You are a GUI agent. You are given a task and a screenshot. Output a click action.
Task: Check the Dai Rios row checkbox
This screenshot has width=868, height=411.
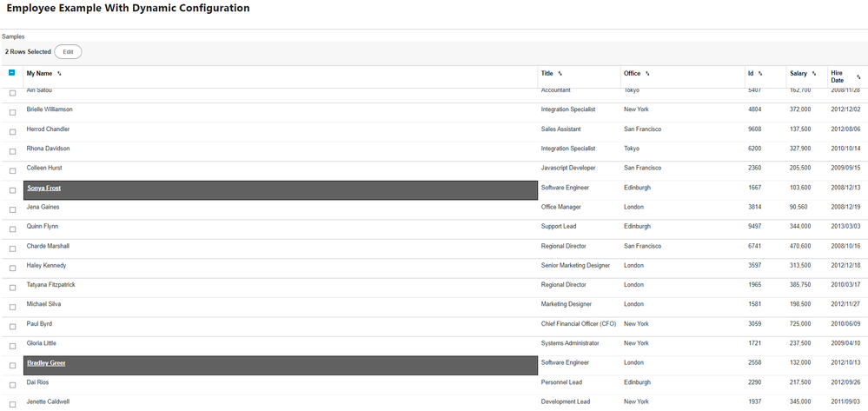[12, 384]
